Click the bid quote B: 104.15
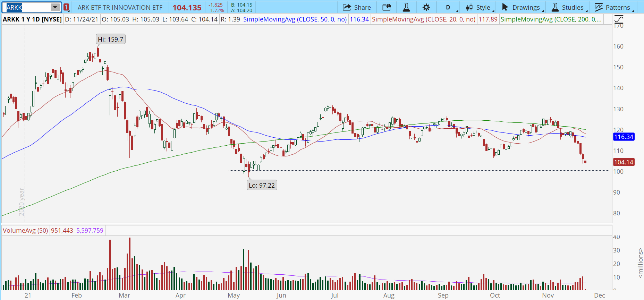This screenshot has height=300, width=644. (x=242, y=5)
